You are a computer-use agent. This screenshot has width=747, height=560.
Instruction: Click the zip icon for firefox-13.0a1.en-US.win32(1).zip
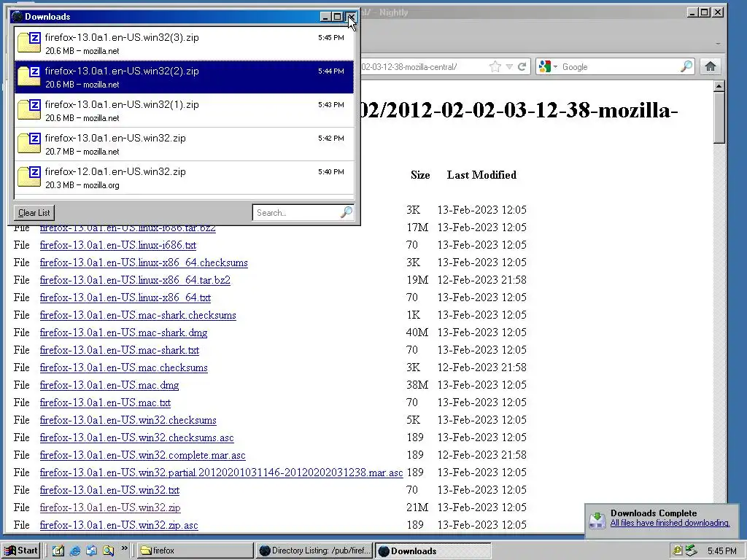pos(29,109)
